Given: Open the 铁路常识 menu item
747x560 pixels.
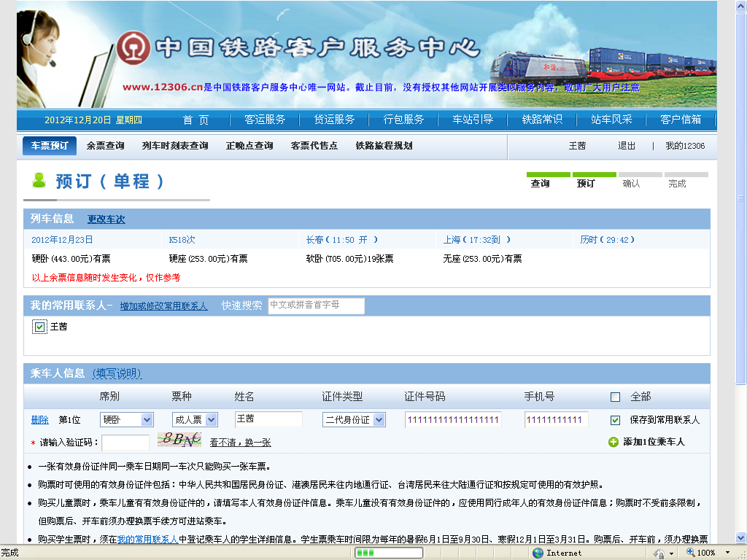Looking at the screenshot, I should tap(542, 120).
